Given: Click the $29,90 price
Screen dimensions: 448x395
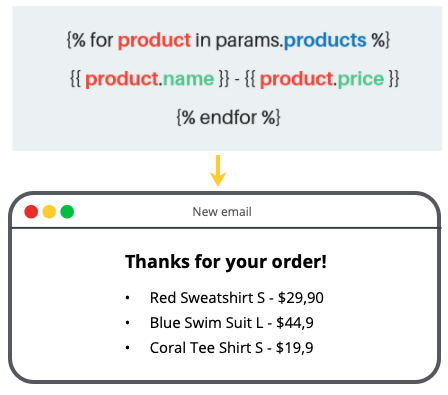Looking at the screenshot, I should [301, 298].
